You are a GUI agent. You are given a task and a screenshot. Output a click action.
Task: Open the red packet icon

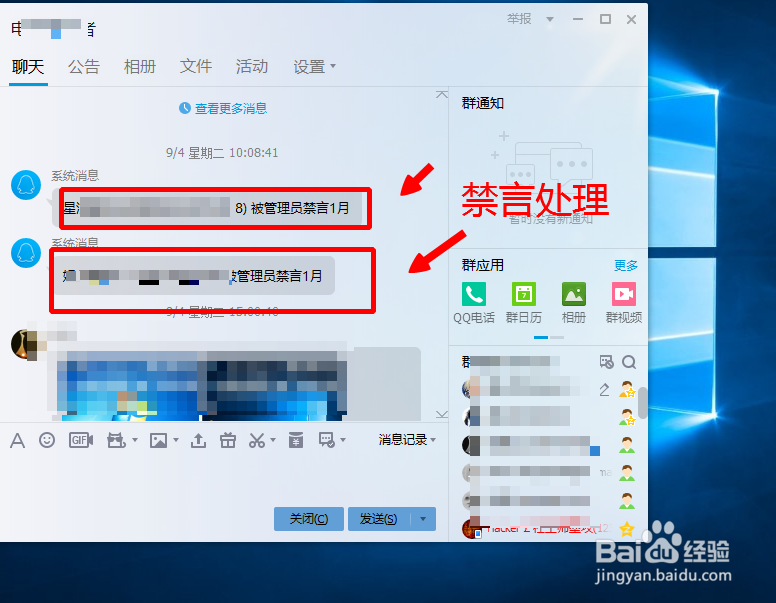(x=296, y=440)
